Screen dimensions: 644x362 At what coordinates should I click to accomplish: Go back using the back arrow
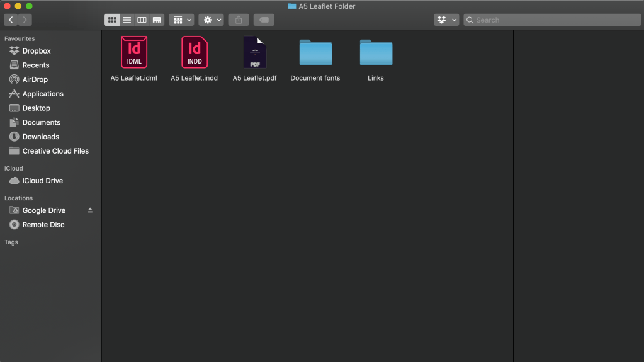[11, 20]
